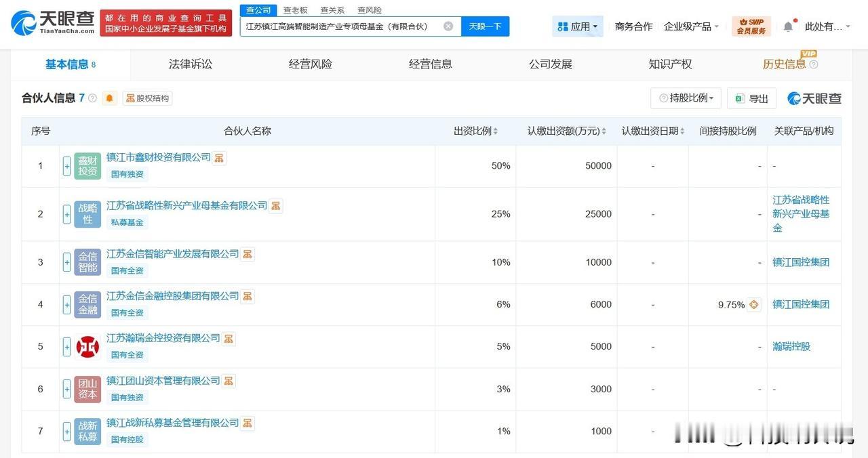Open the 企业级产品 dropdown
Screen dimensions: 868x458
point(692,26)
